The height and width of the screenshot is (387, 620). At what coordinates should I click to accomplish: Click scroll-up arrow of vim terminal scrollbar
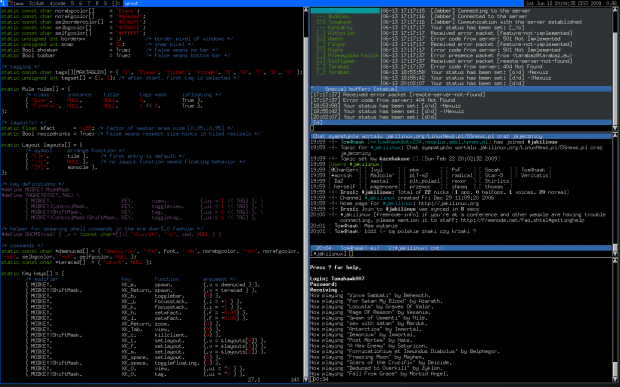(306, 9)
